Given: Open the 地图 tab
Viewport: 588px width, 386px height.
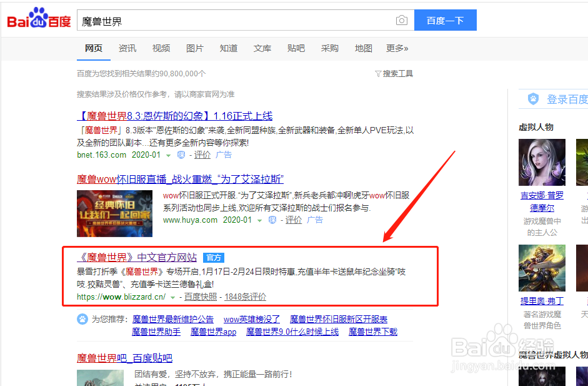Looking at the screenshot, I should 364,48.
